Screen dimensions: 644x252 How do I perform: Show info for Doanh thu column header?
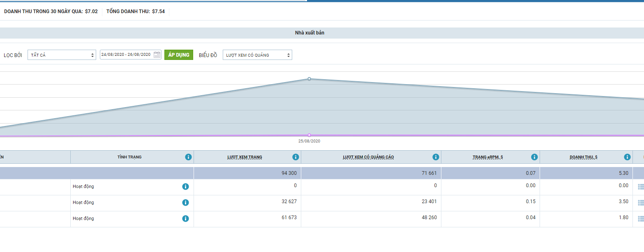pos(627,157)
